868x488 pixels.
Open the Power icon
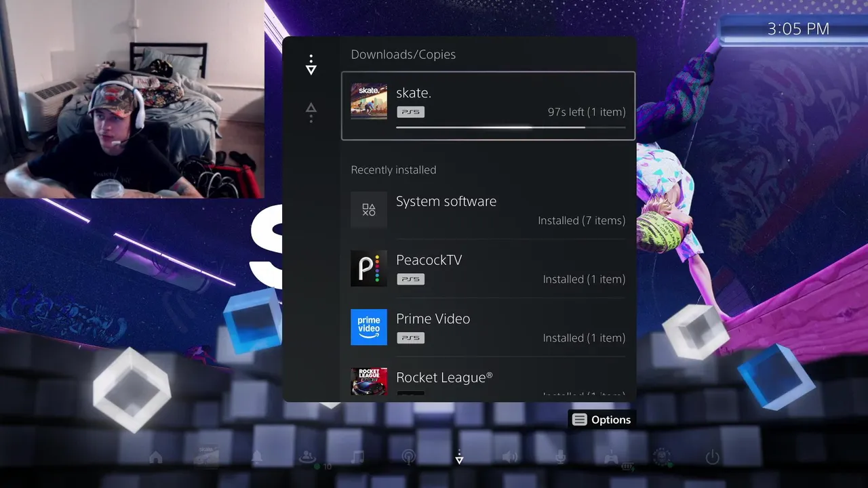pyautogui.click(x=712, y=457)
